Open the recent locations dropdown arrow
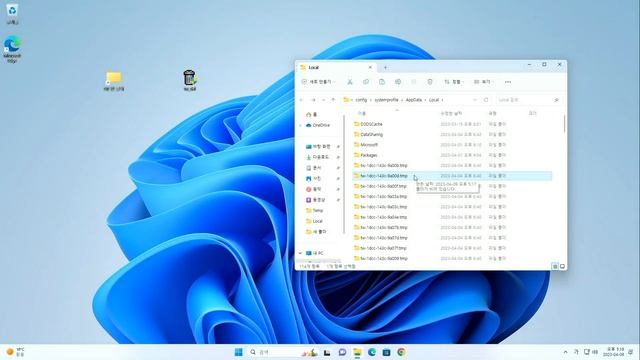Image resolution: width=640 pixels, height=360 pixels. coord(323,100)
